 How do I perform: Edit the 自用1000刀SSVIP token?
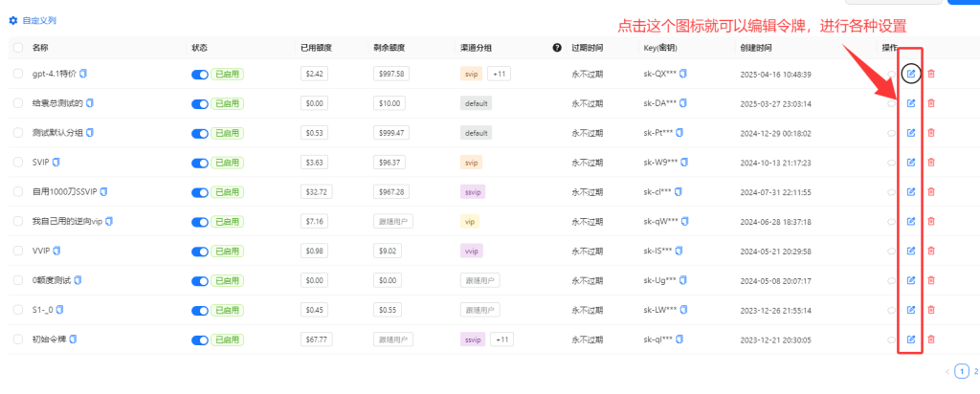point(911,192)
